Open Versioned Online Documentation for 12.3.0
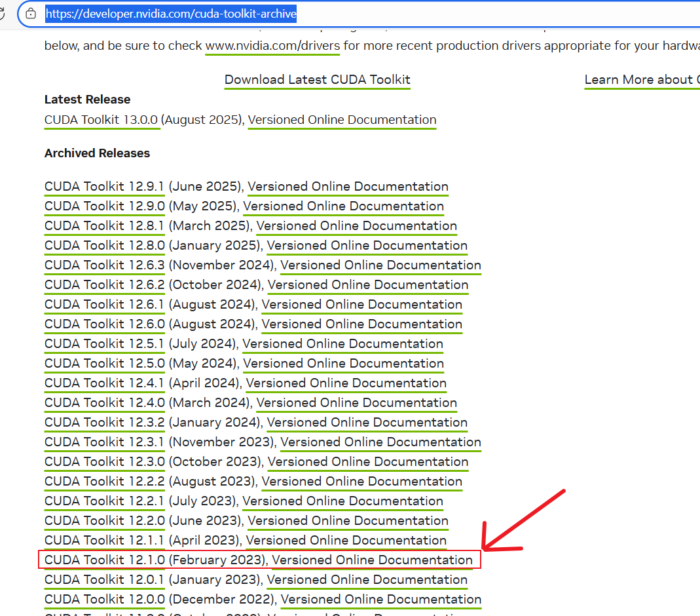This screenshot has height=616, width=700. pyautogui.click(x=368, y=461)
